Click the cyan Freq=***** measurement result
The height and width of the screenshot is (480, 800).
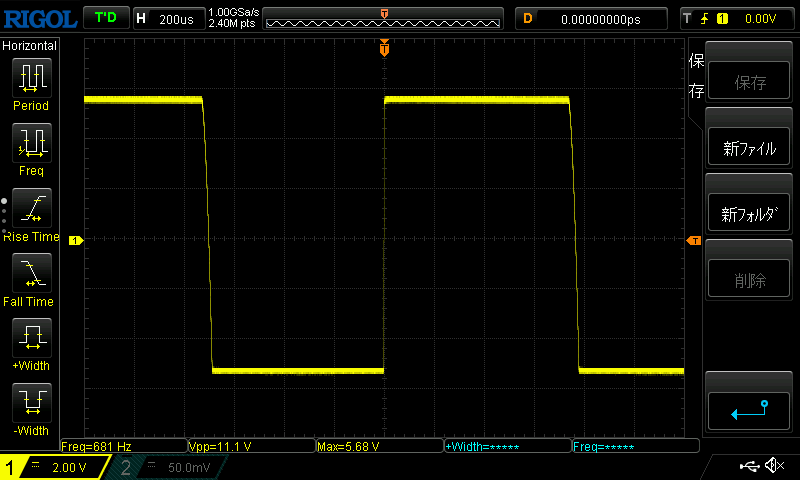pyautogui.click(x=636, y=446)
